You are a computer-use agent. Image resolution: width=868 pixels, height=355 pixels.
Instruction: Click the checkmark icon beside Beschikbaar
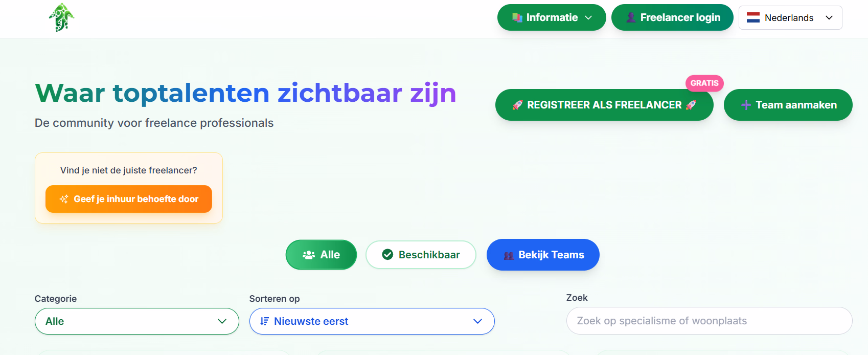click(x=388, y=255)
